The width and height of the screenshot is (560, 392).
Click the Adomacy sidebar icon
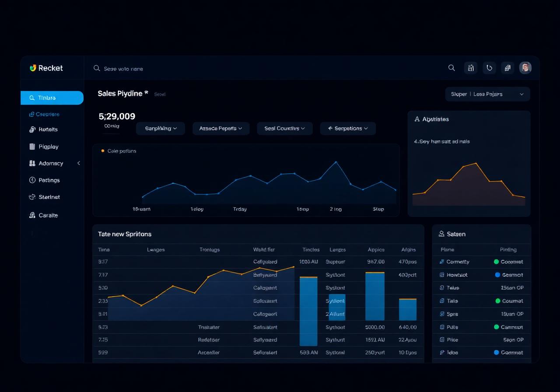click(32, 163)
